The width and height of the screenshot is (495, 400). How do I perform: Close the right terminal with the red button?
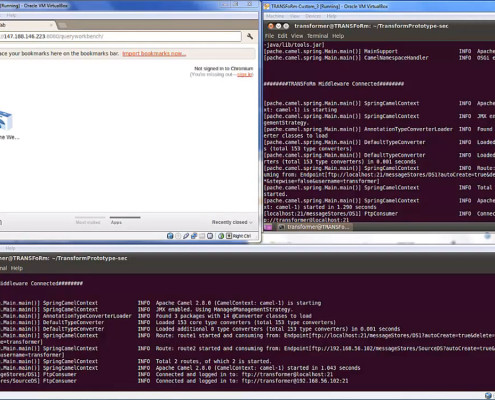pyautogui.click(x=271, y=26)
